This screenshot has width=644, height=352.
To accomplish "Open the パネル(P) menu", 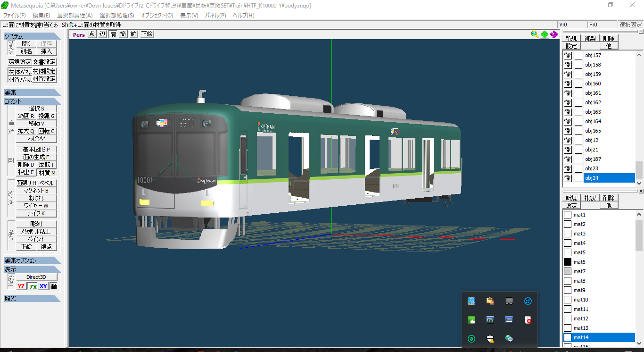I will pyautogui.click(x=215, y=15).
